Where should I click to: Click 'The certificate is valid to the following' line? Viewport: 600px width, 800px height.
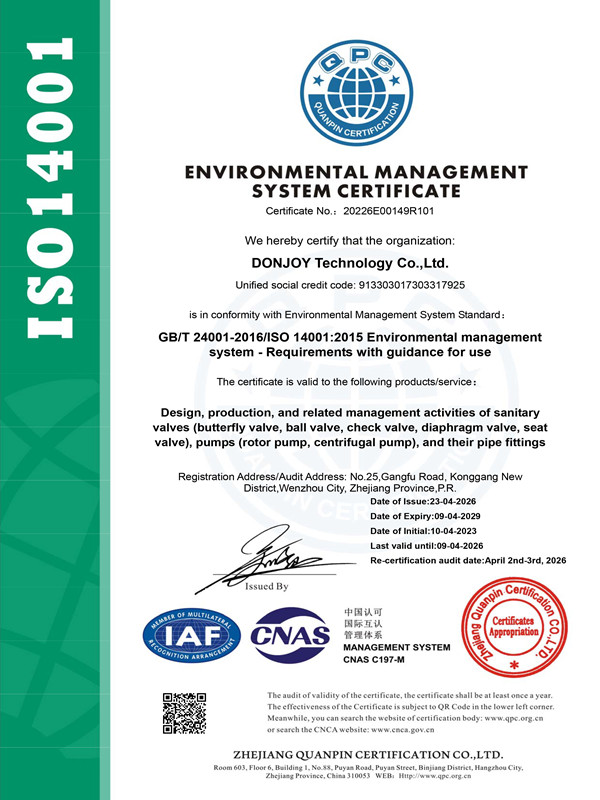click(x=347, y=382)
